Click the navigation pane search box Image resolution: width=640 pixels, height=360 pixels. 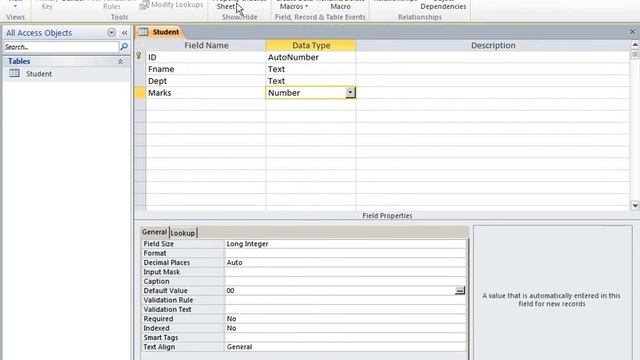(61, 47)
